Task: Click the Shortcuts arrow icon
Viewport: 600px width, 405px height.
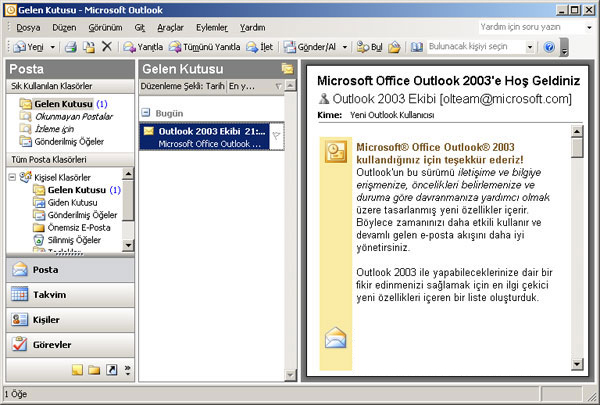Action: click(x=111, y=370)
